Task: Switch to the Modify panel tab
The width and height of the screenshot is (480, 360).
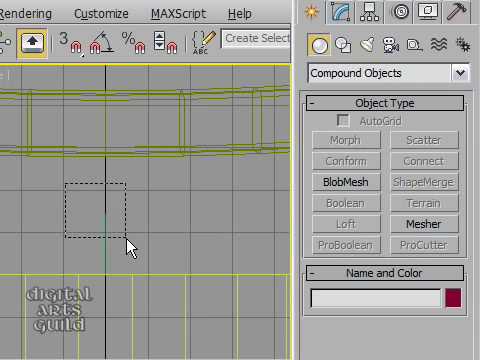Action: [x=340, y=12]
